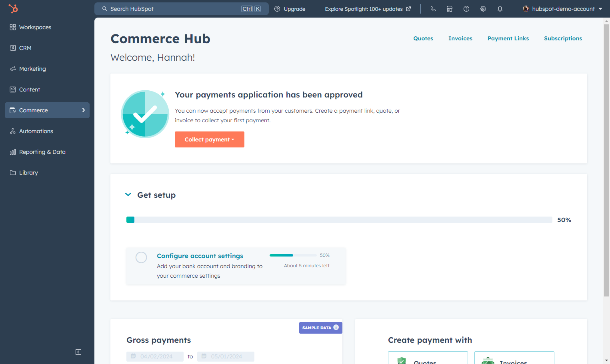This screenshot has height=364, width=610.
Task: Open CRM in the sidebar
Action: 47,48
